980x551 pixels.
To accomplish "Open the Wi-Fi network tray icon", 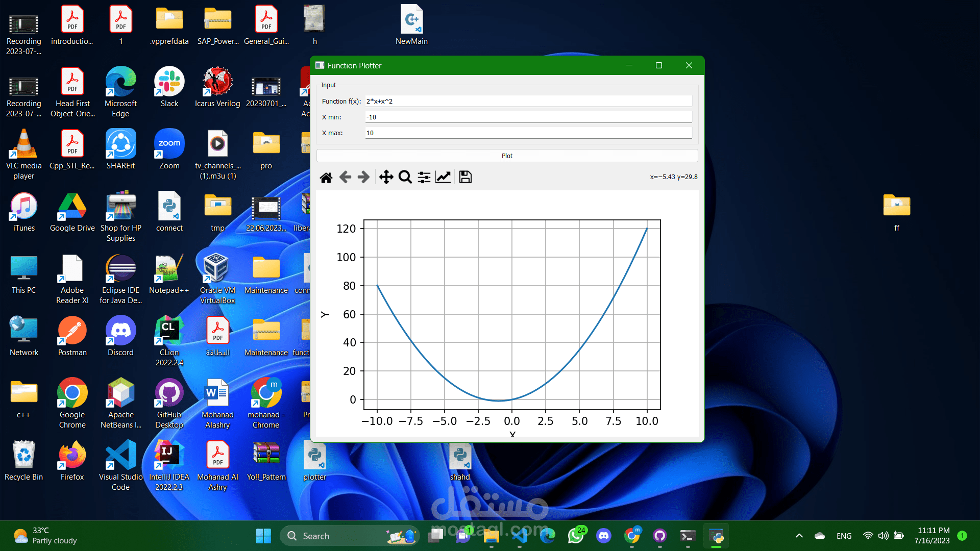I will click(868, 536).
